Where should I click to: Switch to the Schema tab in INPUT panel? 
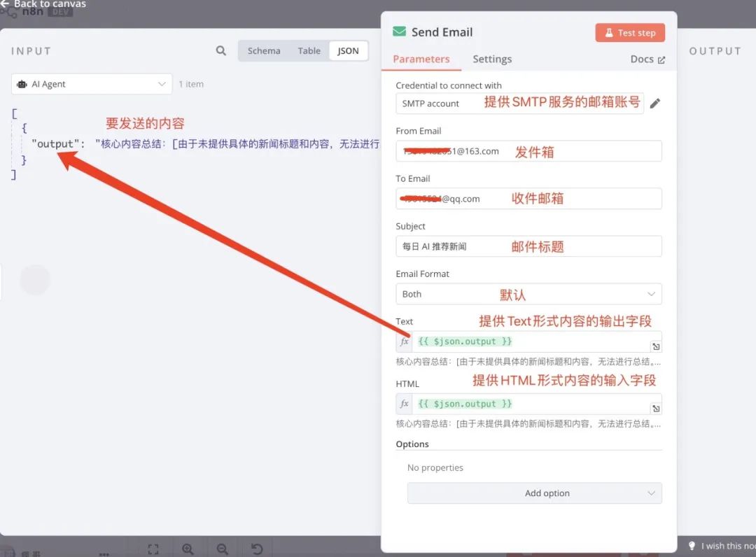[264, 50]
